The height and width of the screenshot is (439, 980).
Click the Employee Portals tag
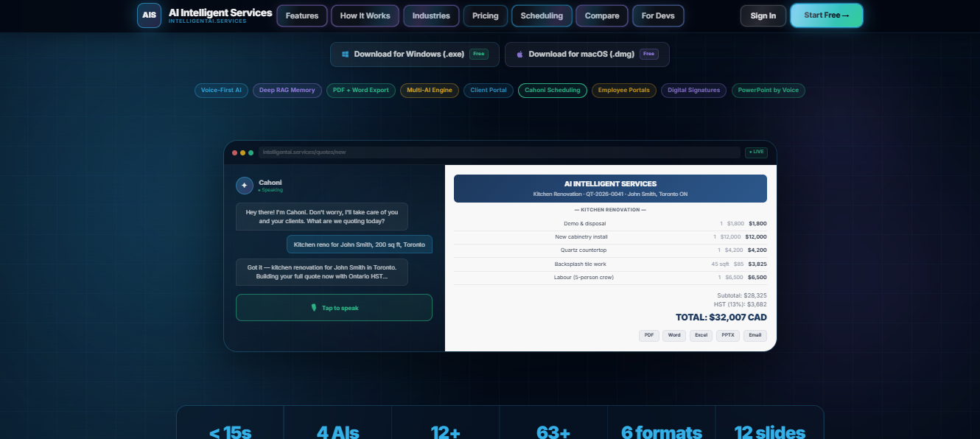624,91
